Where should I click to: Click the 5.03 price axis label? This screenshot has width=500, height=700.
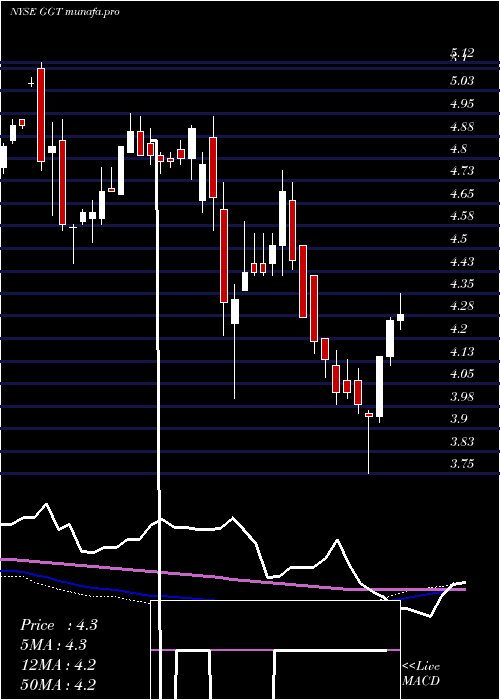(x=462, y=81)
